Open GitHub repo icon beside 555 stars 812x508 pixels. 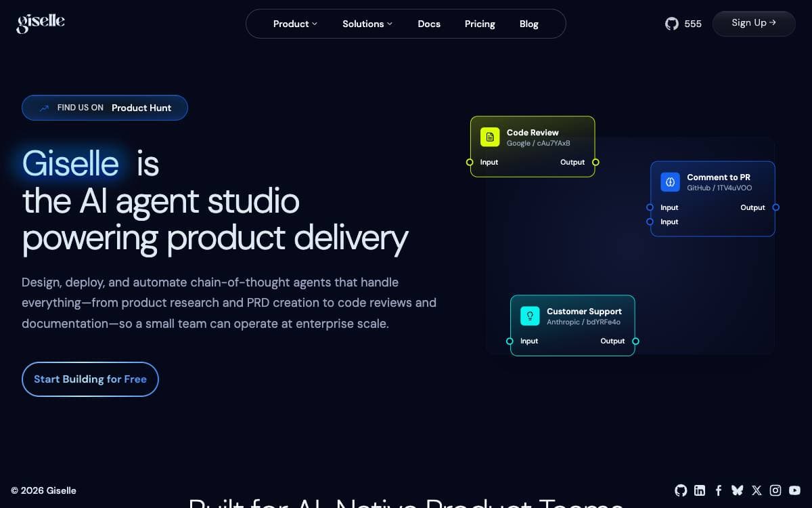[x=671, y=24]
